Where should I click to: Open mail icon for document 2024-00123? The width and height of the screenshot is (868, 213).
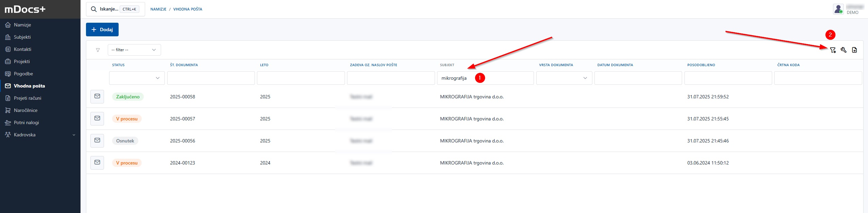(97, 163)
